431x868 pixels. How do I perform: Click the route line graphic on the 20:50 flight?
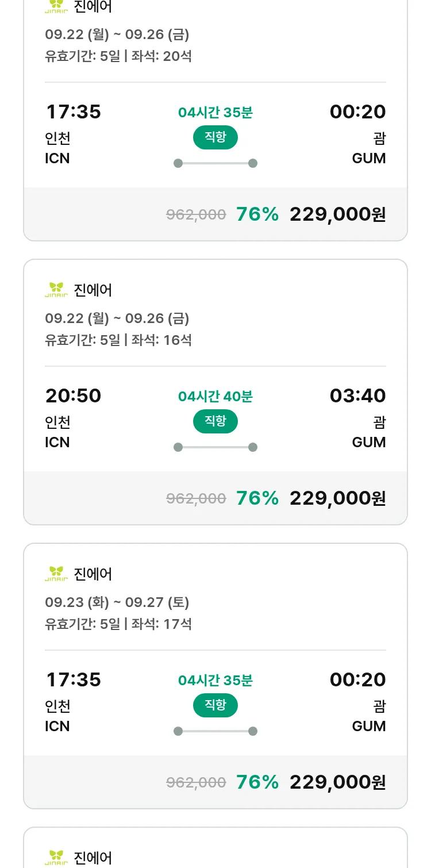click(215, 447)
